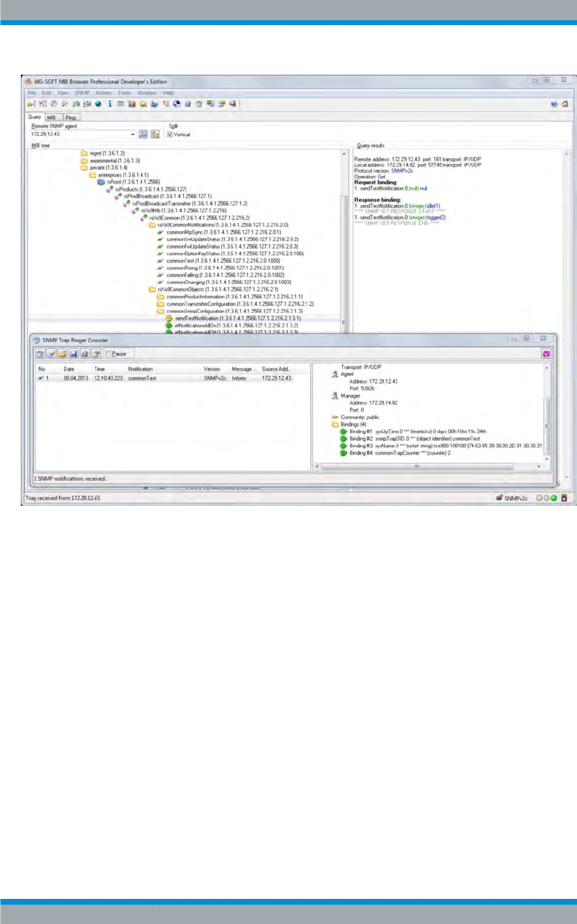The width and height of the screenshot is (577, 924).
Task: Select the sendTestNotification node
Action: click(x=233, y=318)
